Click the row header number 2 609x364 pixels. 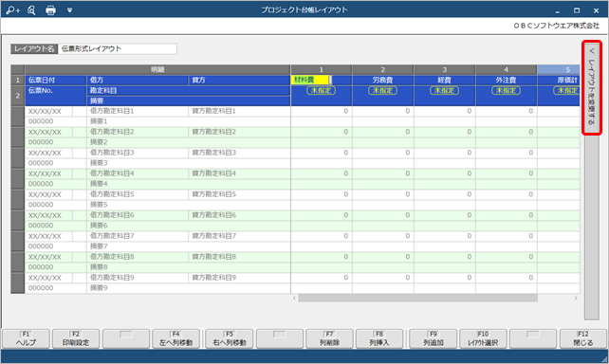tap(18, 96)
